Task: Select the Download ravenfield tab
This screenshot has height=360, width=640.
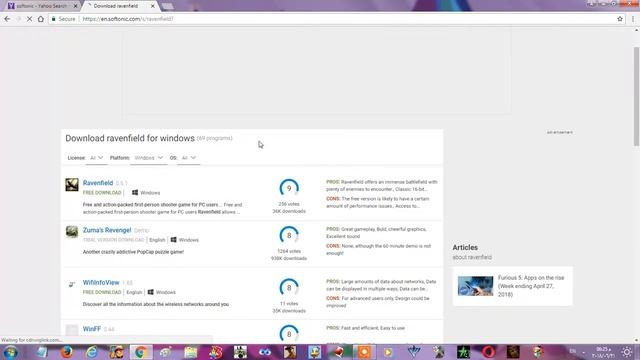Action: pyautogui.click(x=118, y=6)
